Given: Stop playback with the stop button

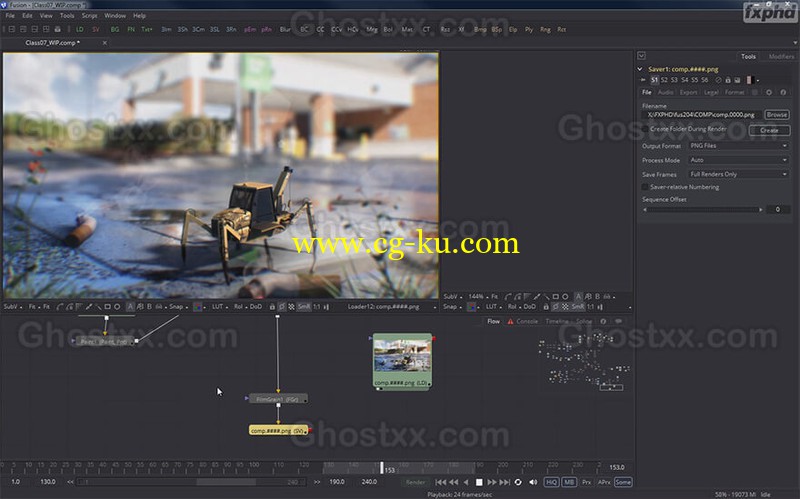Looking at the screenshot, I should click(x=479, y=482).
